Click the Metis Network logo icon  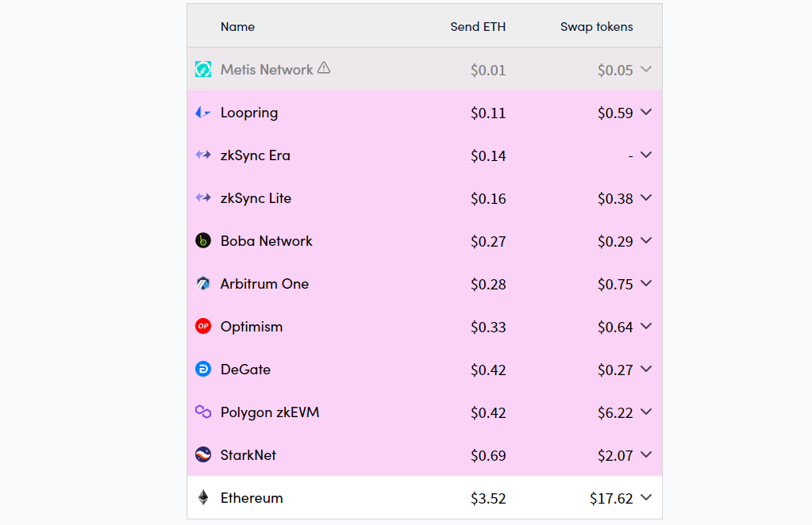203,69
